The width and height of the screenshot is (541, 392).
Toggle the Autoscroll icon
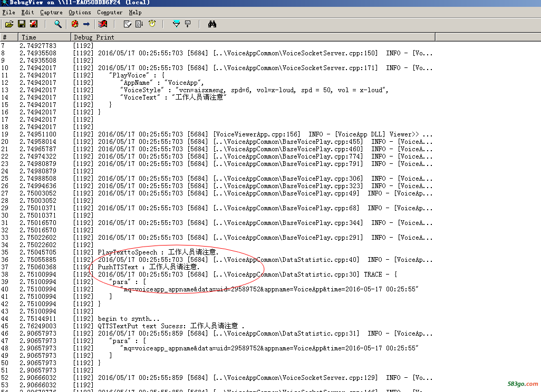[139, 24]
